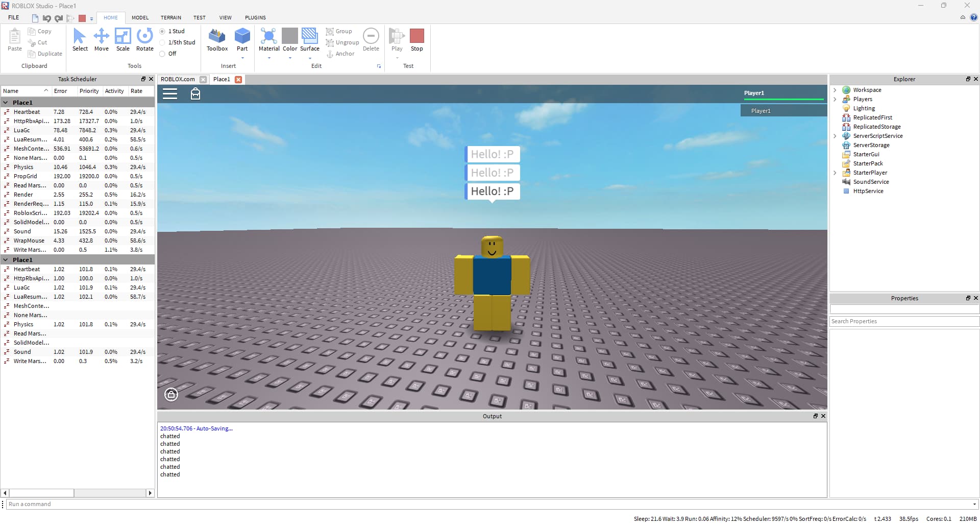Open the blue help icon at top right

(974, 17)
